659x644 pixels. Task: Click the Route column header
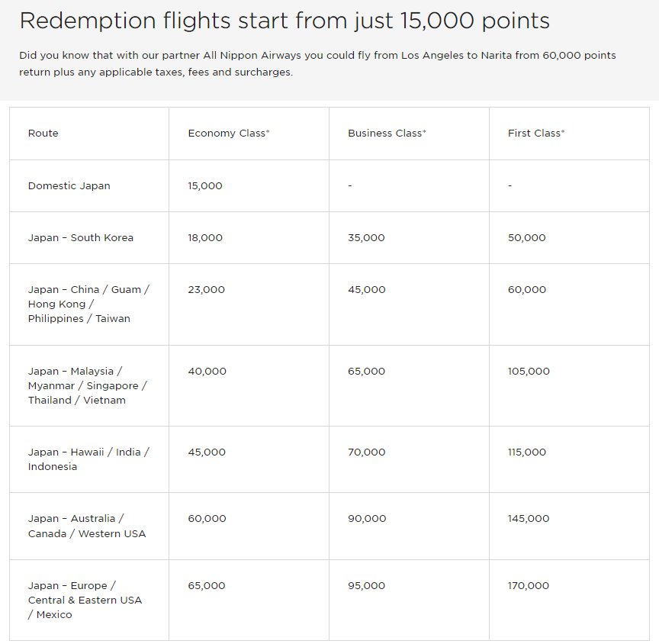[43, 134]
